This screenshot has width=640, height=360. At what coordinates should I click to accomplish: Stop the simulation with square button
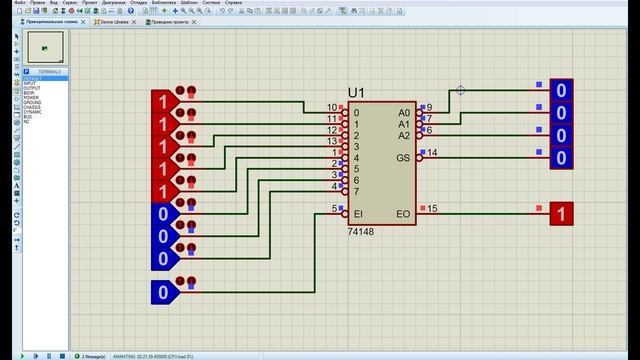pos(62,356)
